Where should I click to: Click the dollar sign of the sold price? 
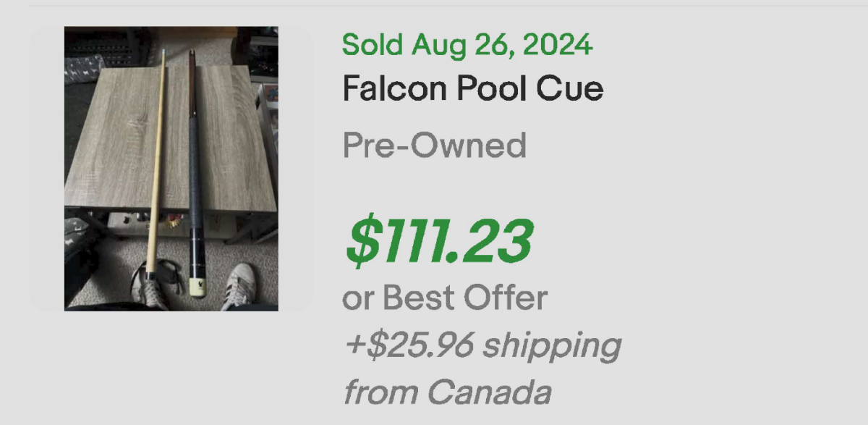coord(360,241)
